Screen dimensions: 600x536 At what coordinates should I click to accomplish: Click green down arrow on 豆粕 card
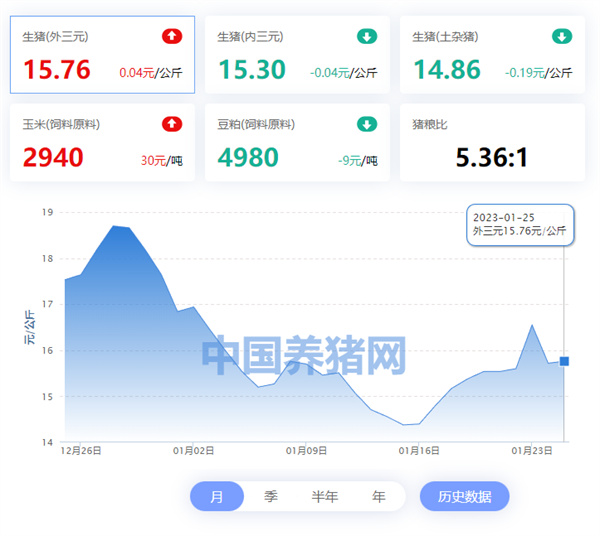point(367,125)
